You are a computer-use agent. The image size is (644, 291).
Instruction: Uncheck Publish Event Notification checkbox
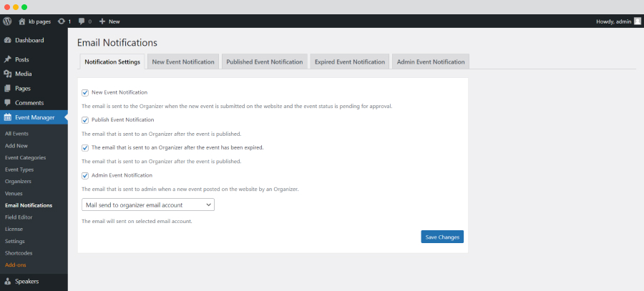point(85,120)
